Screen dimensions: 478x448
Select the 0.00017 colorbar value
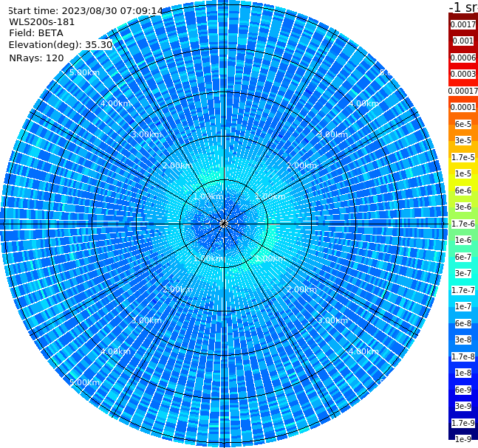point(463,91)
